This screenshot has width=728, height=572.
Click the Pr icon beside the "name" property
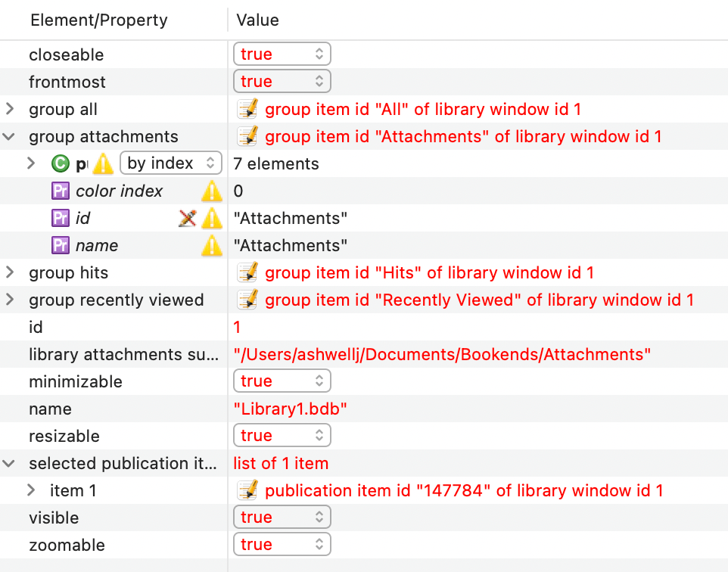(x=61, y=245)
